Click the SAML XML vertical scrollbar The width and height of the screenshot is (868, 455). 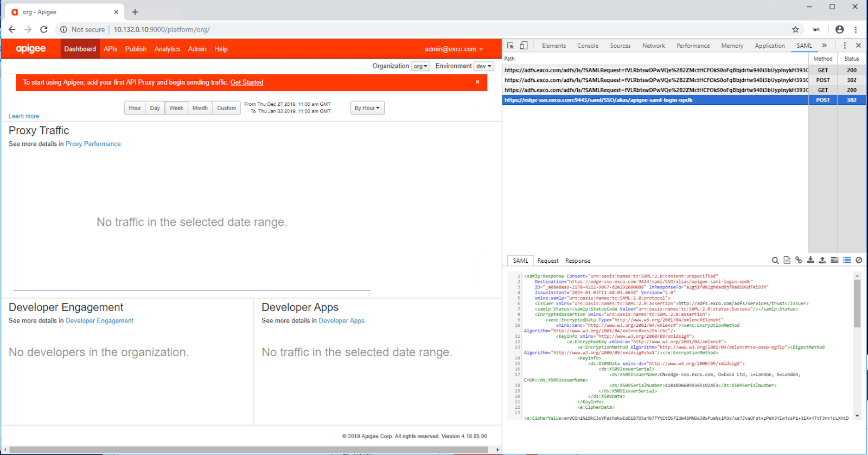[x=857, y=304]
